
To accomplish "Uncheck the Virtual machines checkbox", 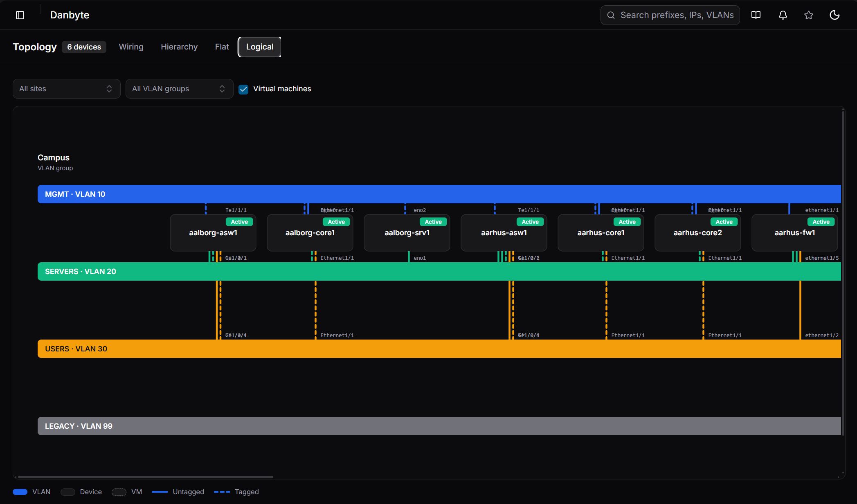I will click(x=243, y=89).
